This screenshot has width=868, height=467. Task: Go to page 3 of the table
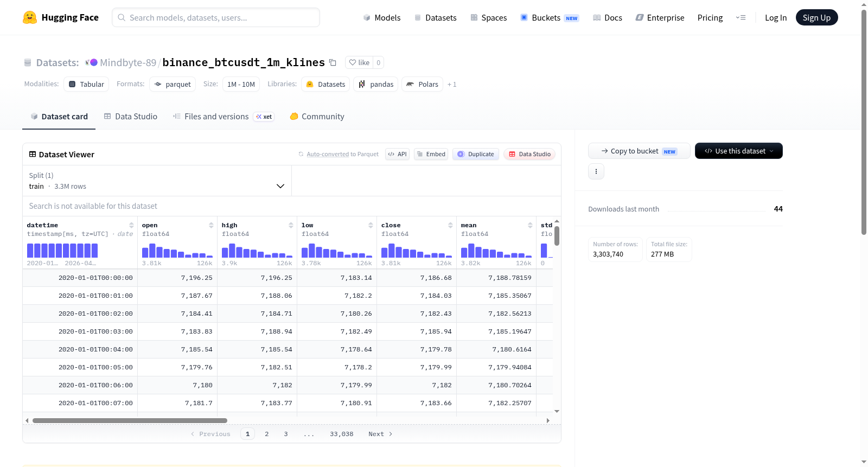286,434
